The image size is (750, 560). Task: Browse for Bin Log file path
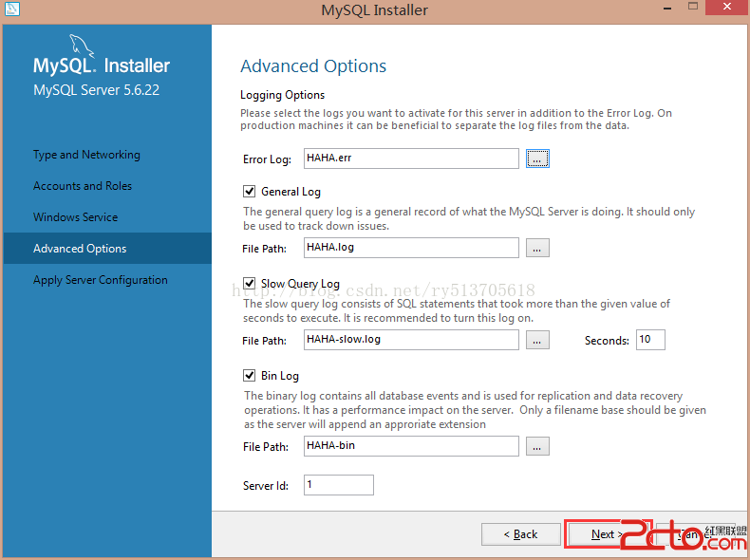[537, 446]
